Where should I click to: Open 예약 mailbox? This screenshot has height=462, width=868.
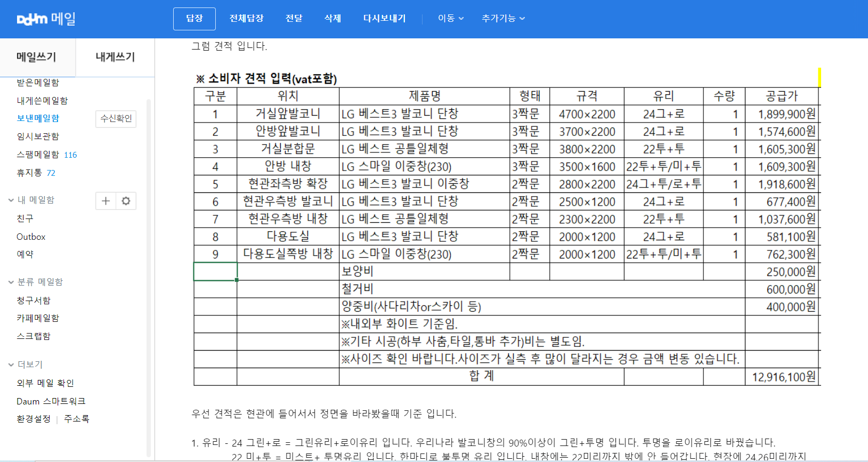click(x=25, y=254)
